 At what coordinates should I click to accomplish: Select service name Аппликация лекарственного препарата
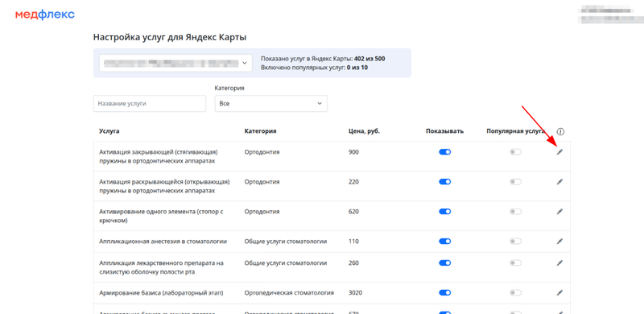point(161,267)
